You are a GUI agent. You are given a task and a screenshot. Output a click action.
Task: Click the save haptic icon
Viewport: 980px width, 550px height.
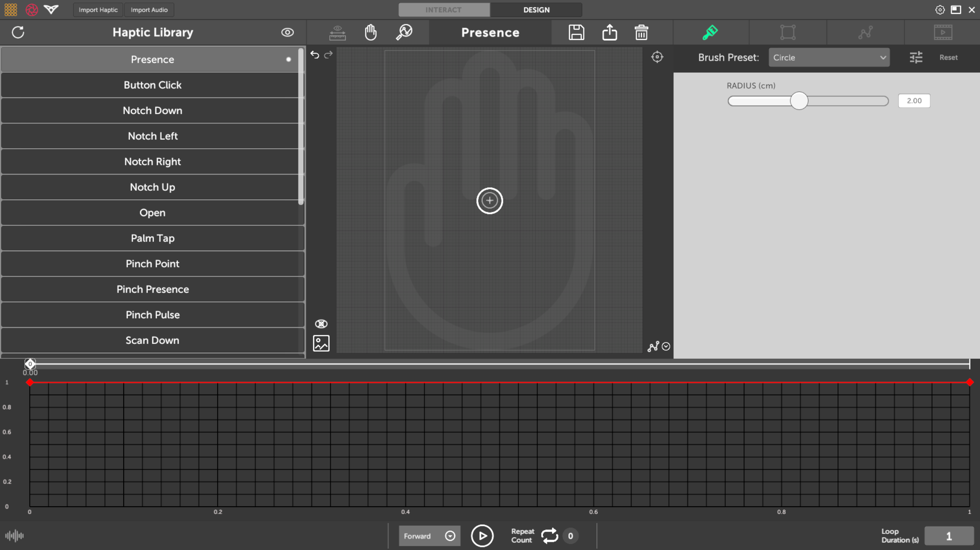click(x=576, y=33)
